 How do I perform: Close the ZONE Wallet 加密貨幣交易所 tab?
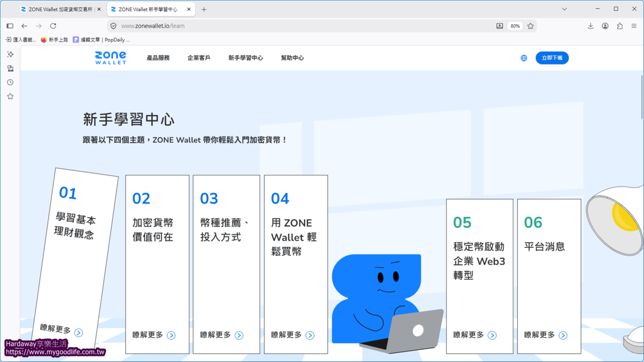pos(99,9)
